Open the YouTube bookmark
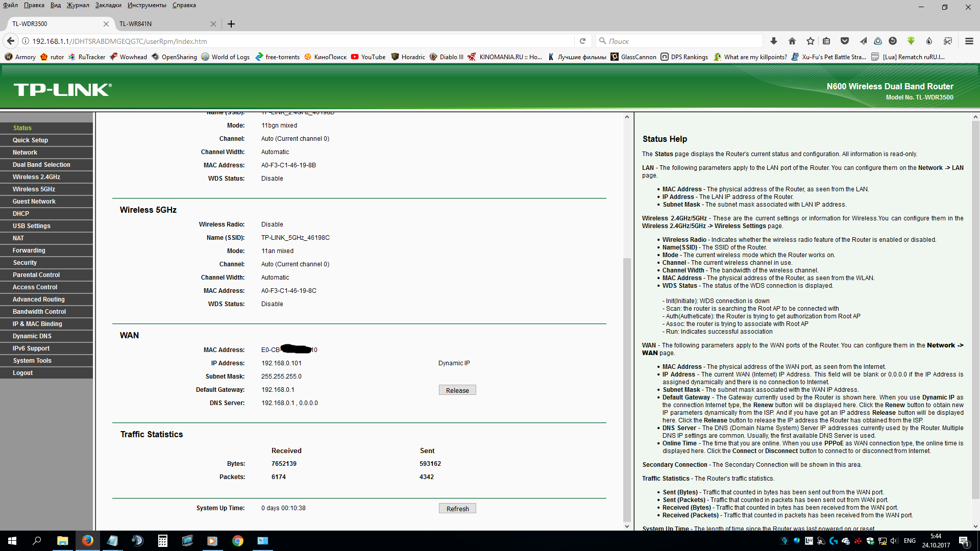980x551 pixels. click(x=368, y=57)
